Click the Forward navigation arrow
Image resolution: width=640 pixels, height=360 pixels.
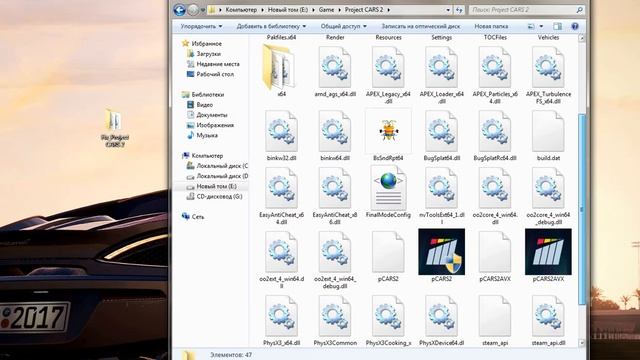click(193, 10)
